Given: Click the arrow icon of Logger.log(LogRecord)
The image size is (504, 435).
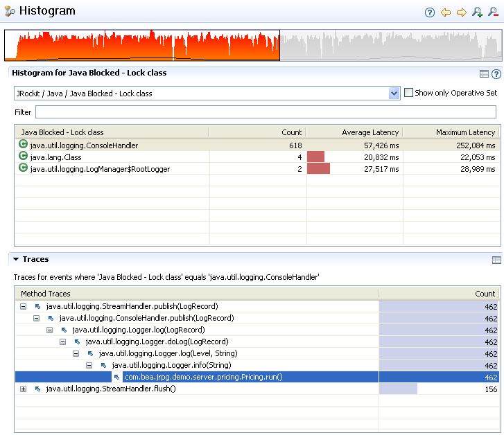Looking at the screenshot, I should pyautogui.click(x=64, y=330).
